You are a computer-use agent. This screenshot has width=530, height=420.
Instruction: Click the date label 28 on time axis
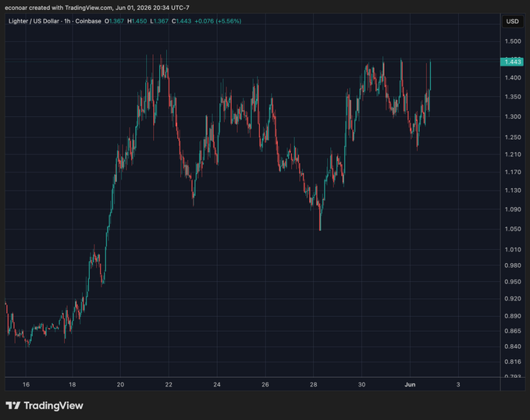click(x=313, y=385)
